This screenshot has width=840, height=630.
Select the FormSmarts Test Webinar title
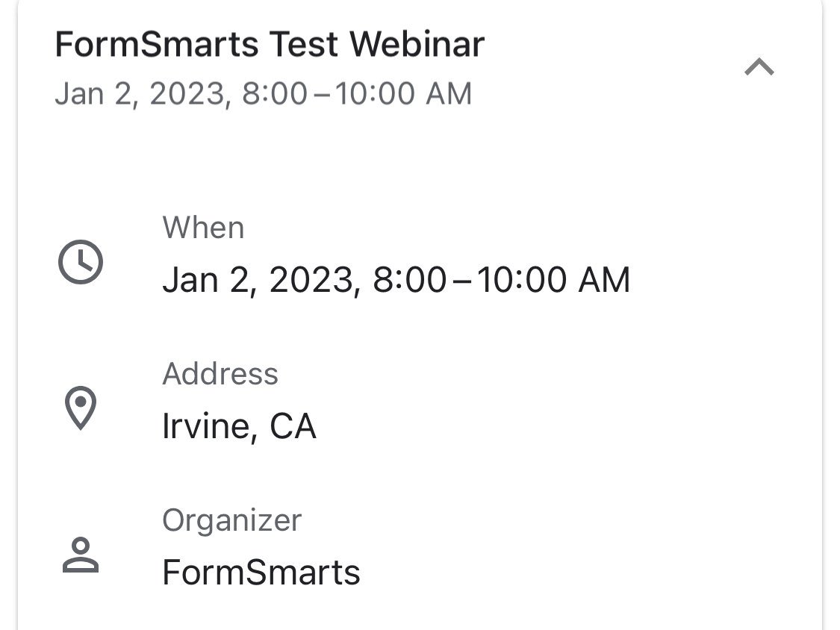(270, 44)
